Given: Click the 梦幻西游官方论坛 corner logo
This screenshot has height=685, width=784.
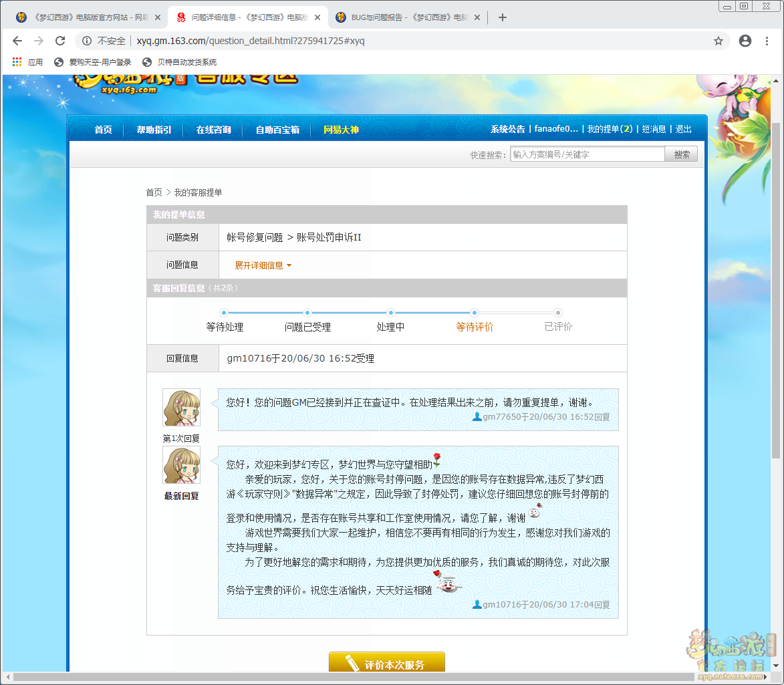Looking at the screenshot, I should 731,655.
